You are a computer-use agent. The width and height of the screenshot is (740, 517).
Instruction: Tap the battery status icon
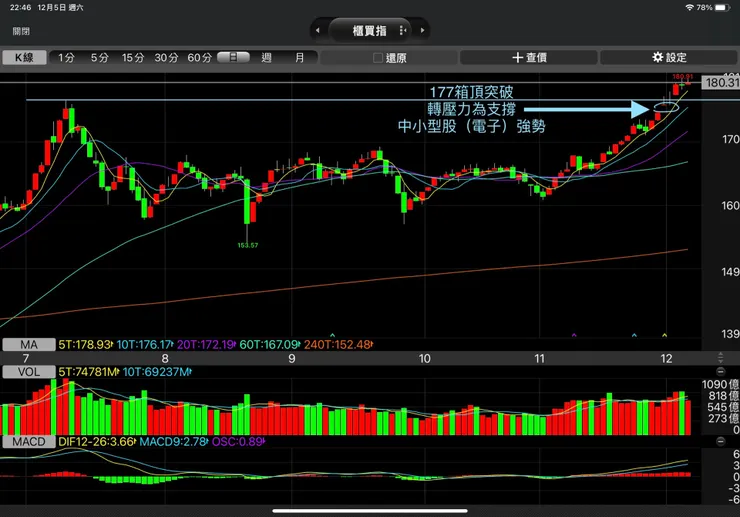[722, 8]
